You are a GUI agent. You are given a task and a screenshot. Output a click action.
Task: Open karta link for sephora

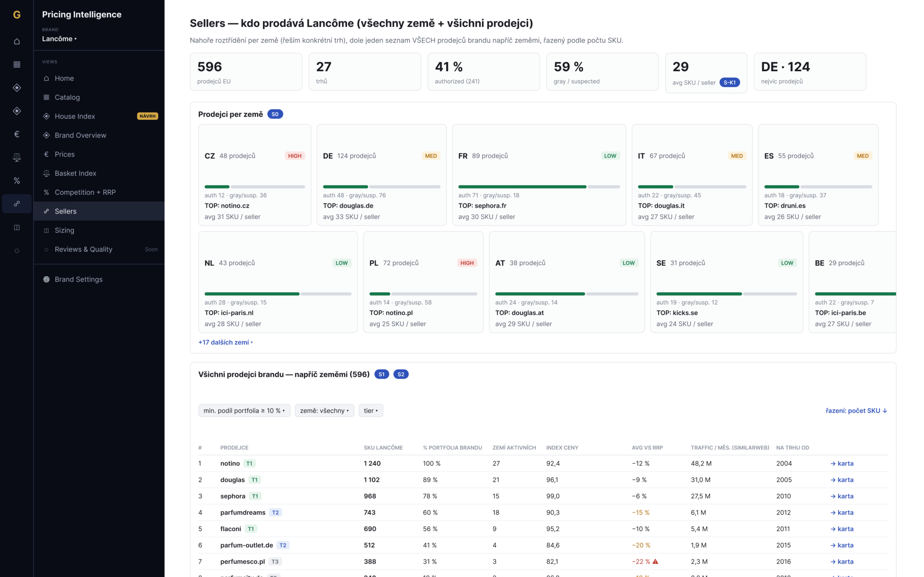click(842, 496)
